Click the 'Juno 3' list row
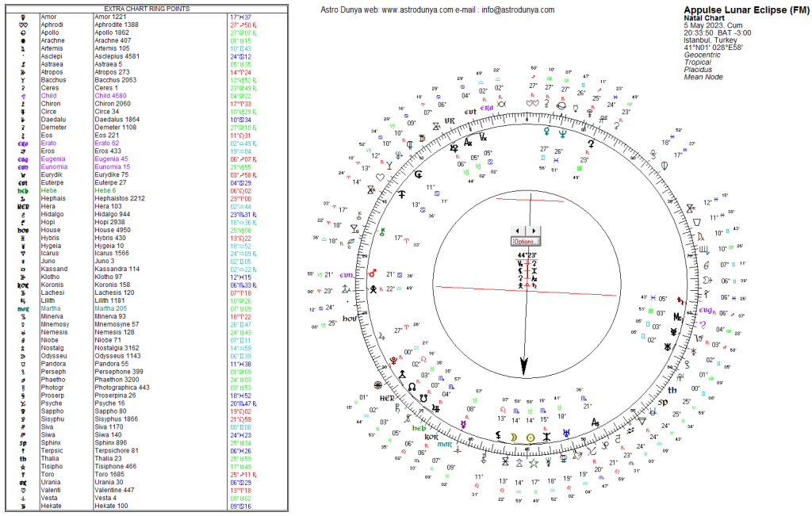Viewport: 812px width, 516px height. point(147,262)
